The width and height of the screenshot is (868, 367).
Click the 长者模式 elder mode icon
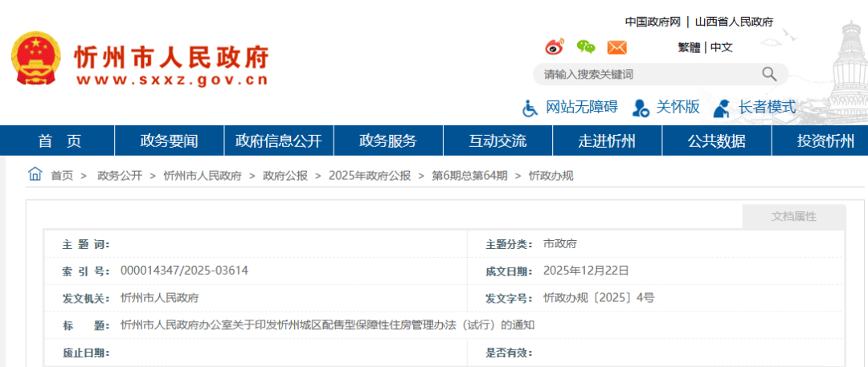coord(722,108)
